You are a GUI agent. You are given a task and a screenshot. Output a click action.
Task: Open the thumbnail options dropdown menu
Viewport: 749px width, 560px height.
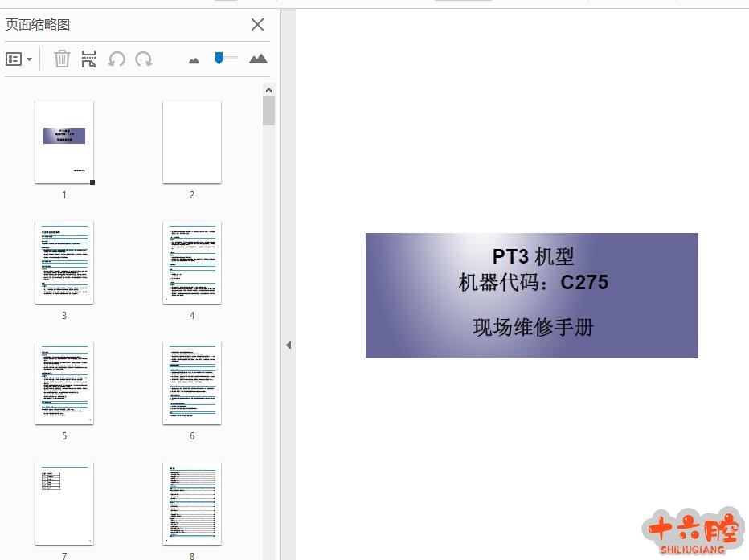click(x=18, y=59)
